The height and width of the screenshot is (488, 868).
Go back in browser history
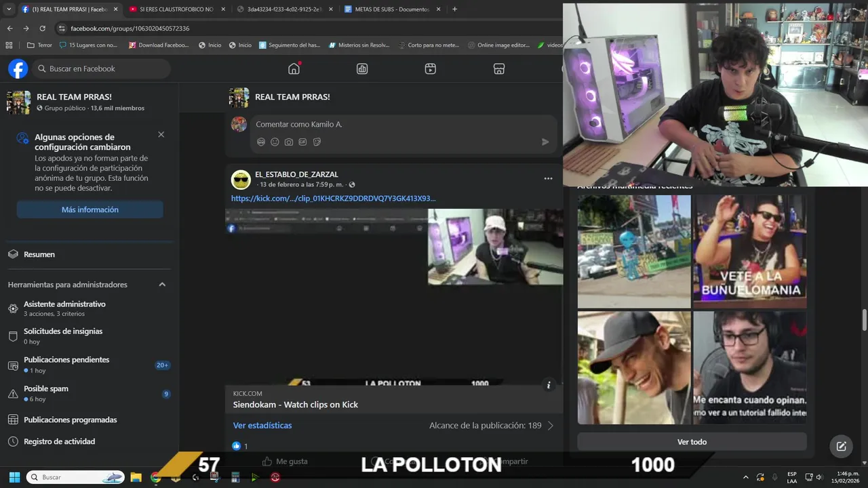[x=9, y=28]
